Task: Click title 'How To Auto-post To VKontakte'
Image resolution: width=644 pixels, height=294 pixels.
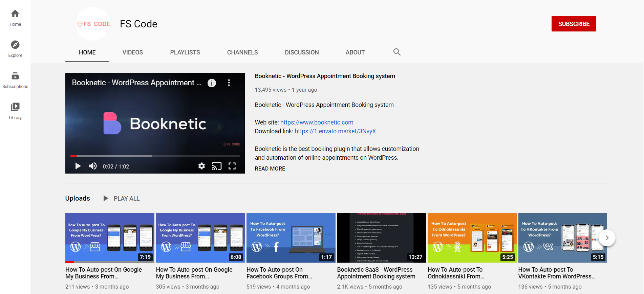Action: coord(557,273)
